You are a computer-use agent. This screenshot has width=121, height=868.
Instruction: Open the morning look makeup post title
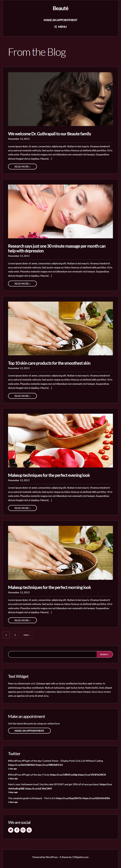click(x=50, y=587)
